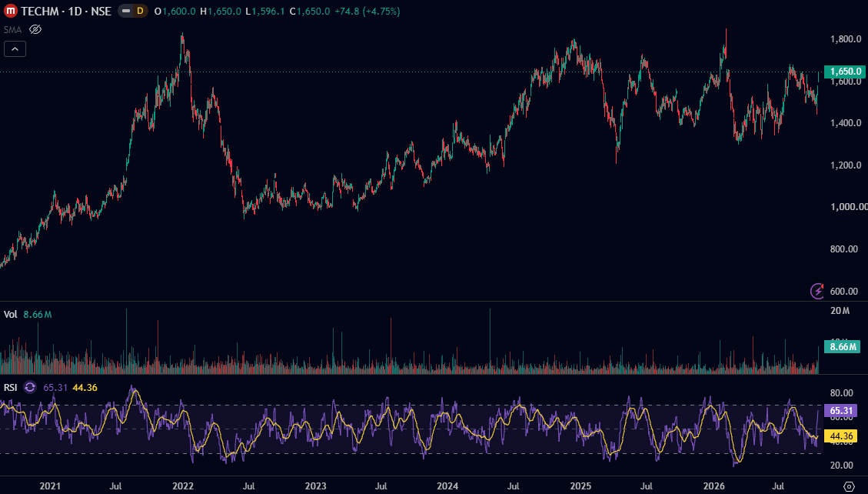Click the close price C1,650.0 value

pos(310,11)
